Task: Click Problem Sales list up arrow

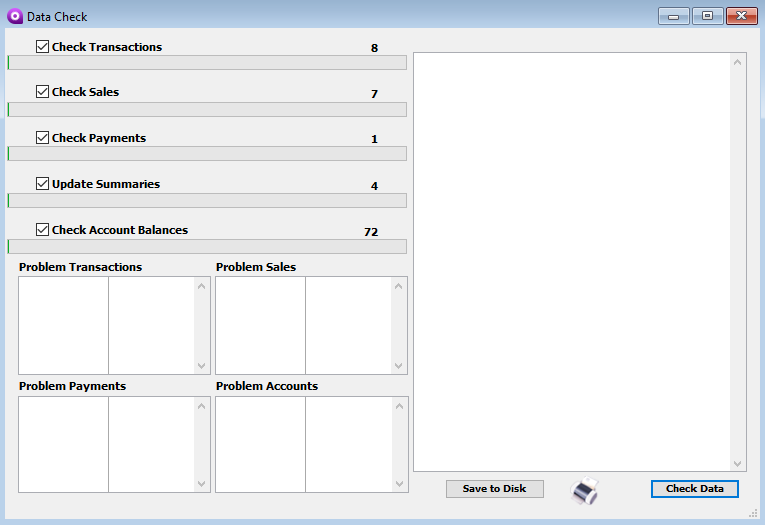Action: click(399, 287)
